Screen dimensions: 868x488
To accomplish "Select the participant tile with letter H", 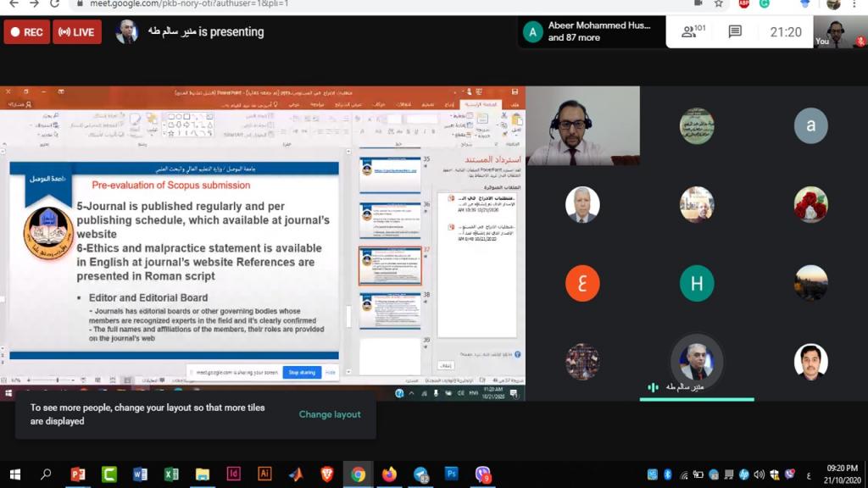I will point(697,284).
